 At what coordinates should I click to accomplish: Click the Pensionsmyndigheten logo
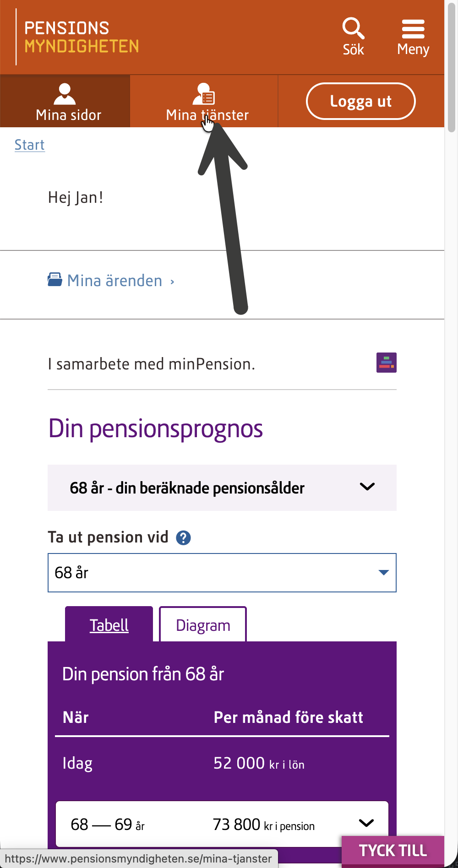click(x=81, y=37)
